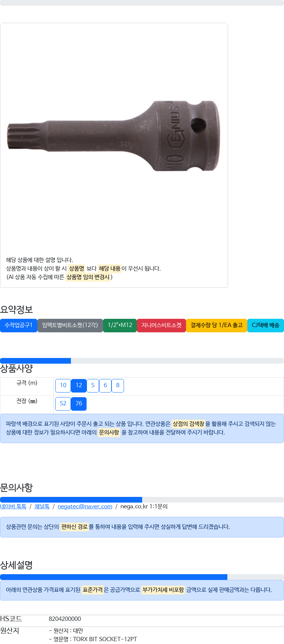Screen dimensions: 284x644
Task: Select the 10 size option
Action: pyautogui.click(x=63, y=385)
